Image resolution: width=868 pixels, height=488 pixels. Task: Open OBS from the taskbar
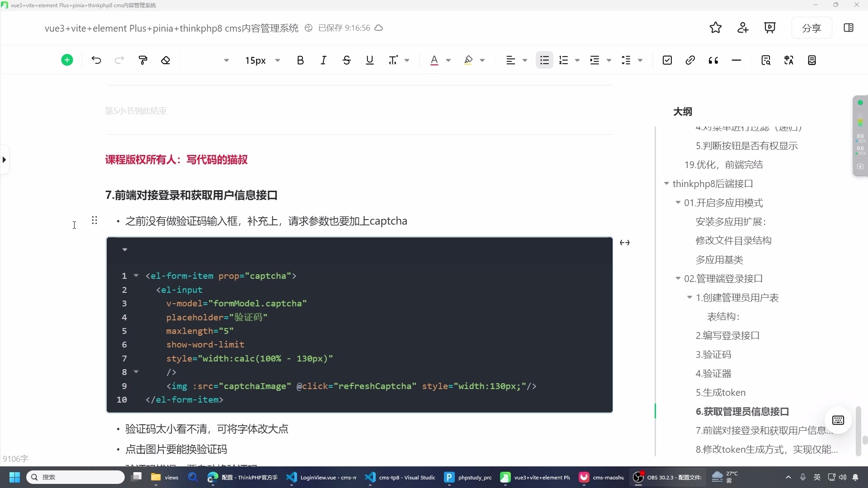637,478
